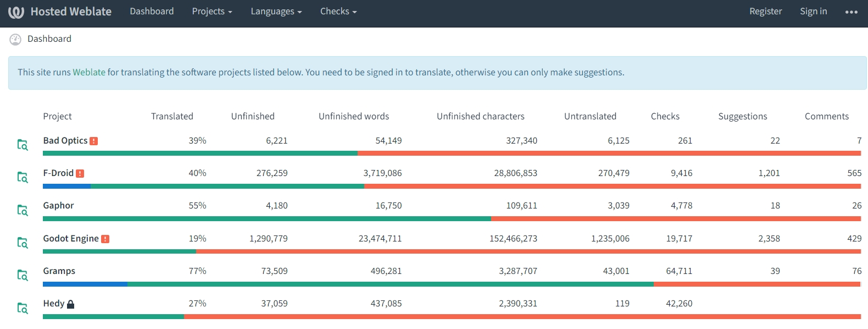868x329 pixels.
Task: Browse Gaphor using its search-folder icon
Action: coord(23,210)
